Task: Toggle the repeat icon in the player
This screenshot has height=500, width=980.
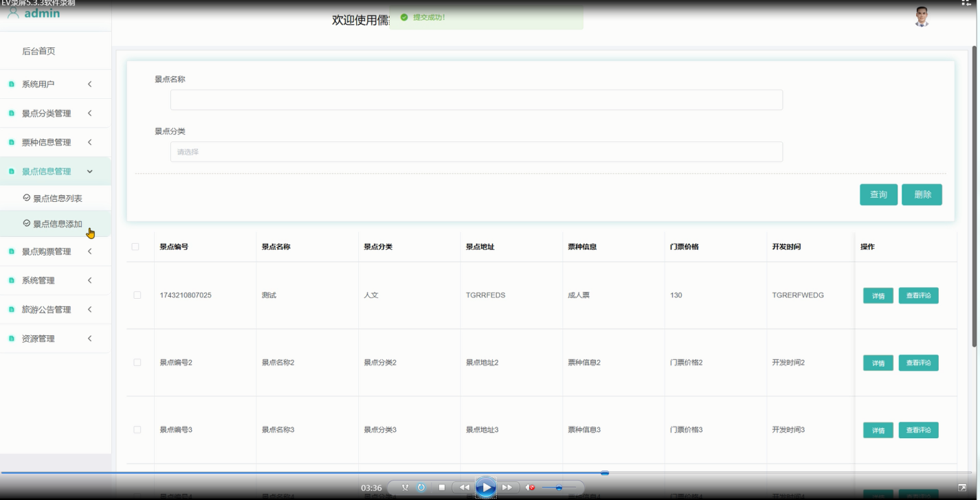Action: (x=421, y=488)
